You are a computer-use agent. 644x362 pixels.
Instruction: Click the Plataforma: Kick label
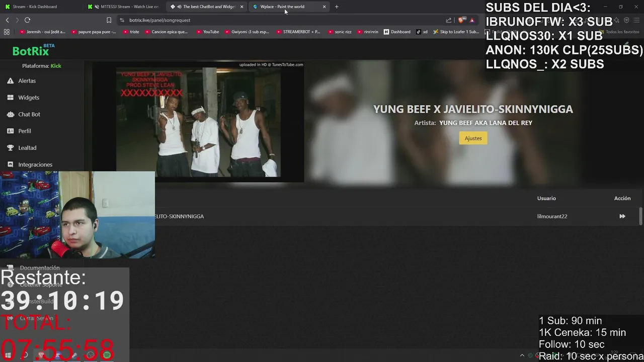(x=42, y=66)
